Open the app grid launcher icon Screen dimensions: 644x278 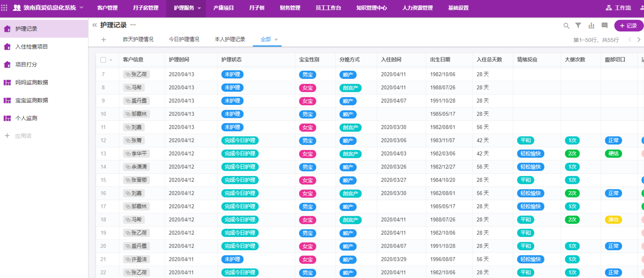tap(4, 8)
